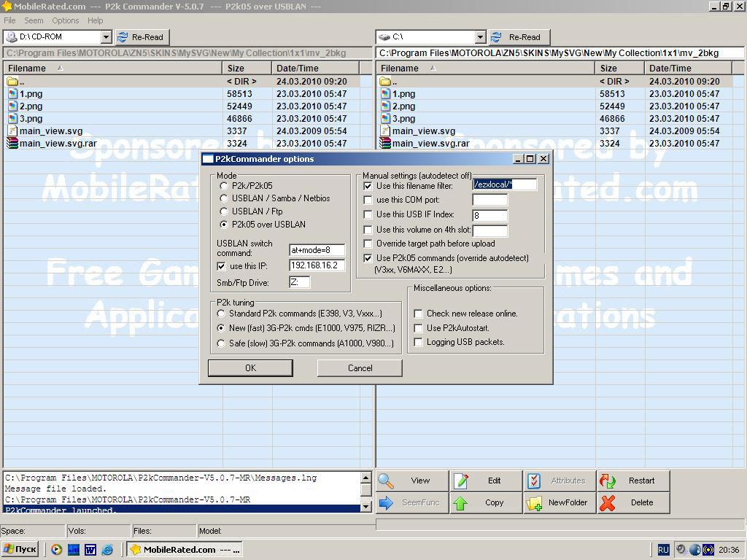This screenshot has height=560, width=747.
Task: Select main_view.svg.rar archive icon in left panel
Action: [x=12, y=144]
